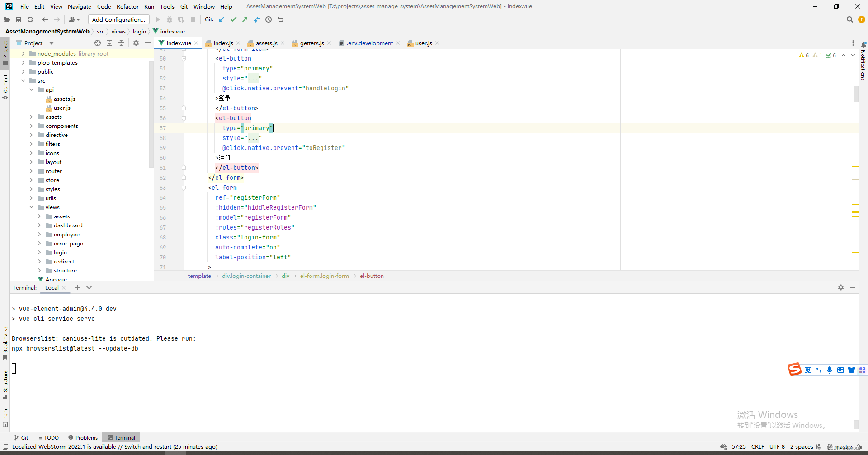Click the Project tree scrollbar
The height and width of the screenshot is (455, 868).
click(151, 114)
